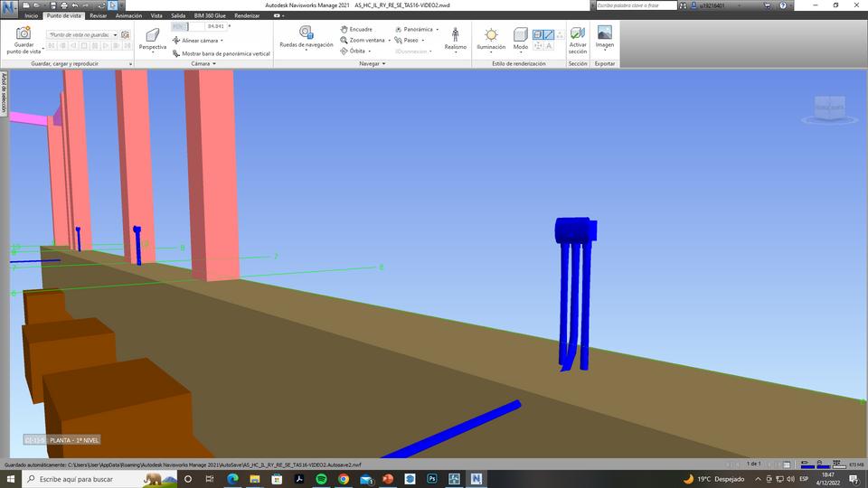
Task: Open Spotify from Windows taskbar
Action: pyautogui.click(x=321, y=479)
